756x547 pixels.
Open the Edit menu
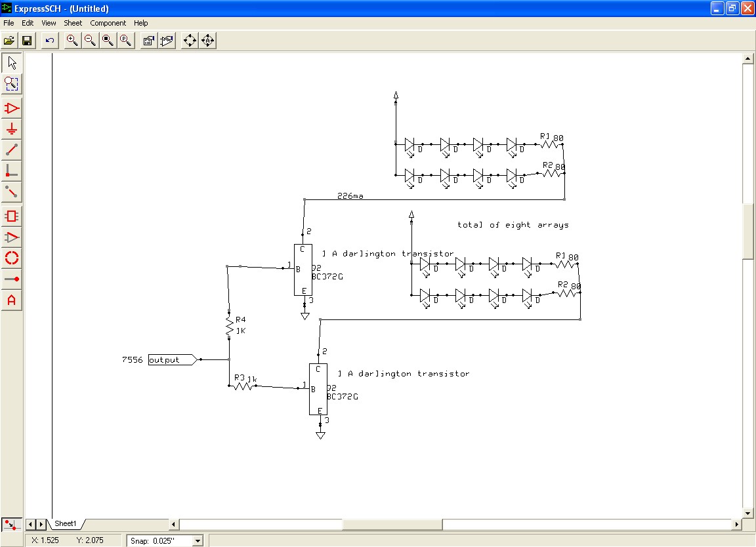tap(28, 23)
